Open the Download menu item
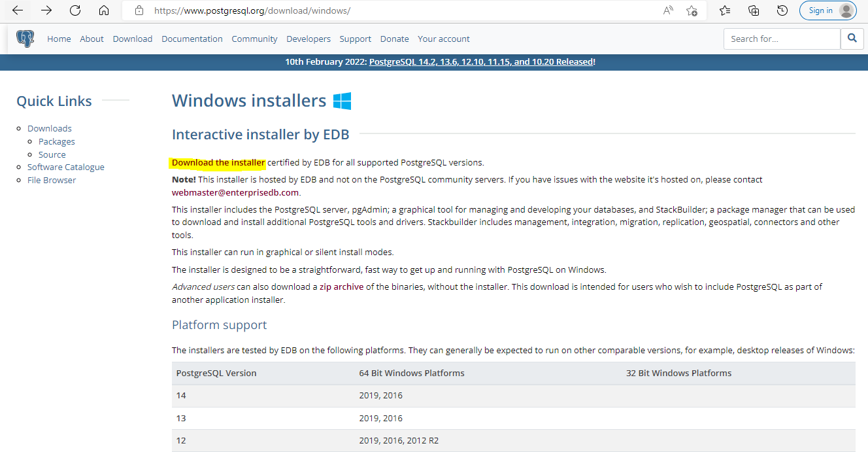Viewport: 868px width, 452px height. coord(132,39)
